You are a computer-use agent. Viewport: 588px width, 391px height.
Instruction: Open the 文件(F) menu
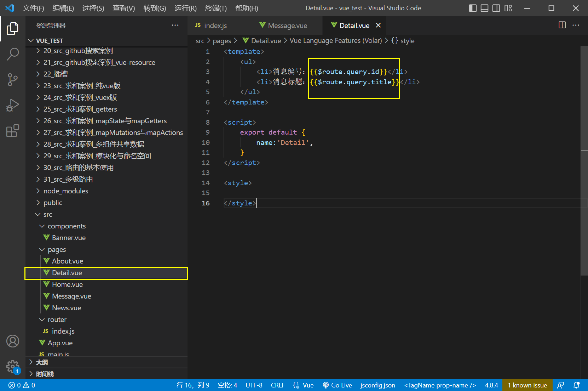tap(33, 8)
